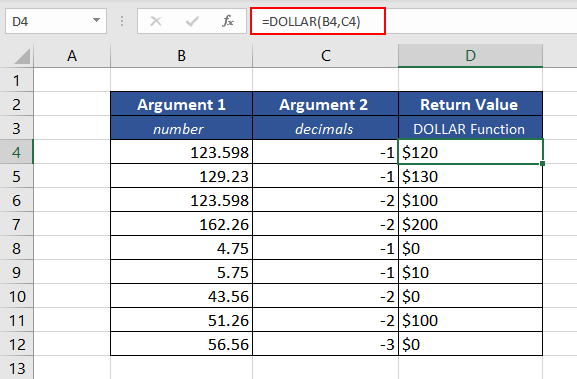Select row 12 header
The image size is (577, 379).
pos(17,344)
